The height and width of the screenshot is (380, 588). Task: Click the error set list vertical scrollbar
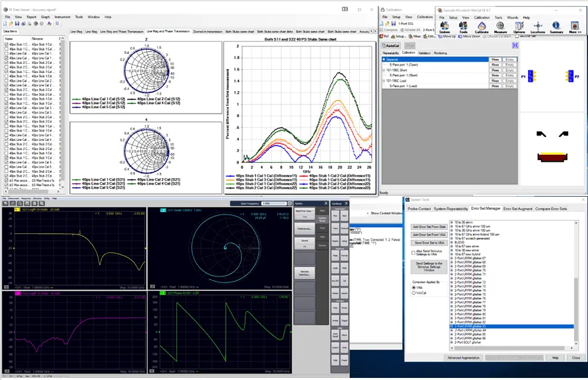coord(576,282)
